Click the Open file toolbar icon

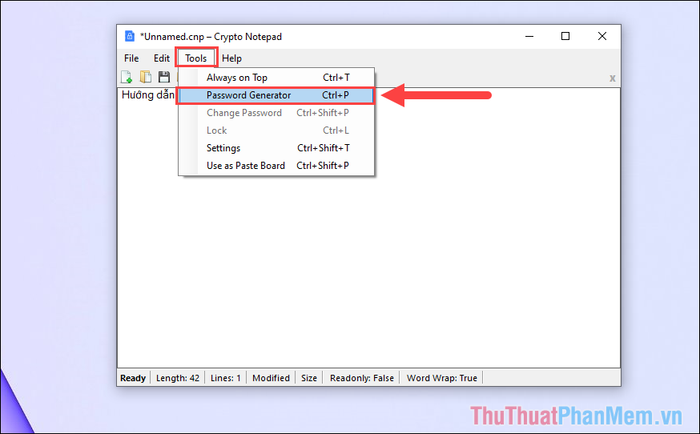click(x=146, y=77)
